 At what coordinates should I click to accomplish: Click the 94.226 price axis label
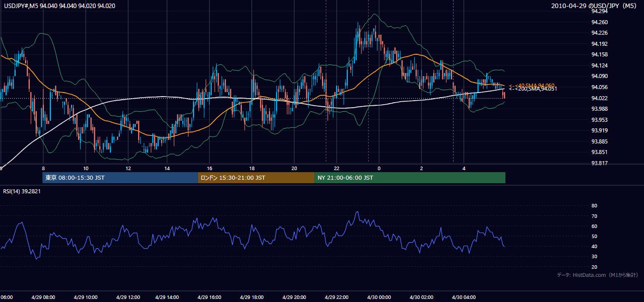(600, 33)
